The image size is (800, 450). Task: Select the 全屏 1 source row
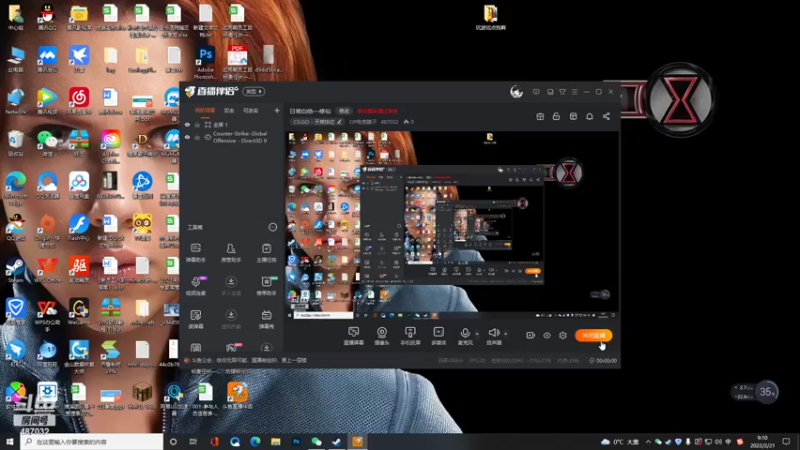[x=232, y=124]
